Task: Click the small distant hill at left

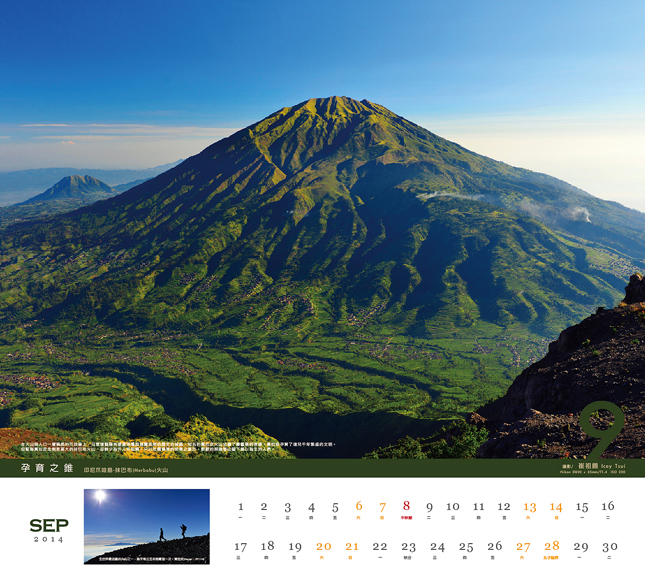Action: pyautogui.click(x=74, y=187)
